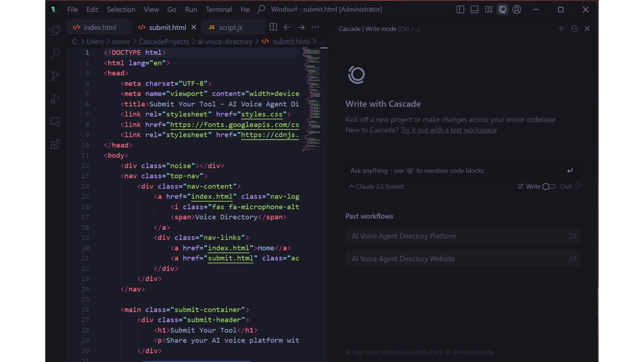Open Extensions view
This screenshot has height=362, width=644.
[55, 144]
